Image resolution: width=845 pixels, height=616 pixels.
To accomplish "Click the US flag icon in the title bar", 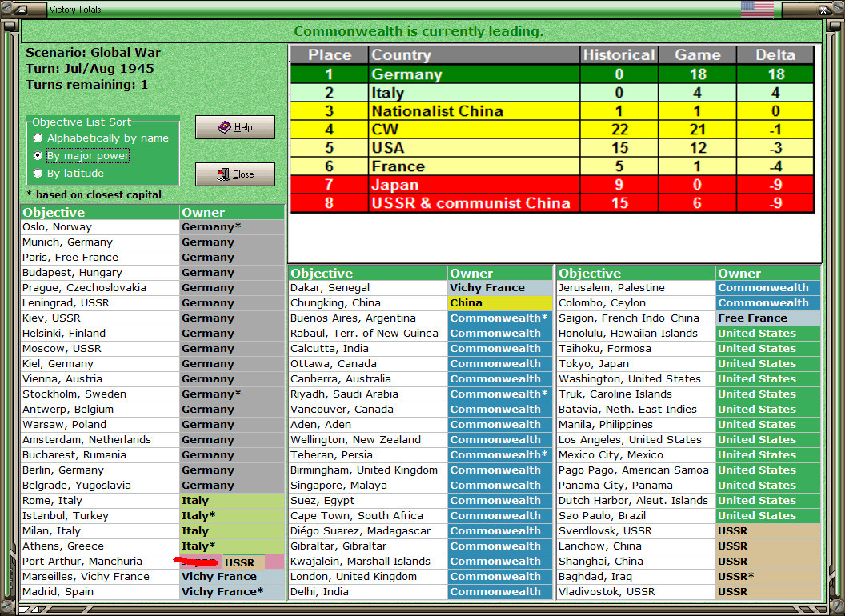I will (x=755, y=9).
